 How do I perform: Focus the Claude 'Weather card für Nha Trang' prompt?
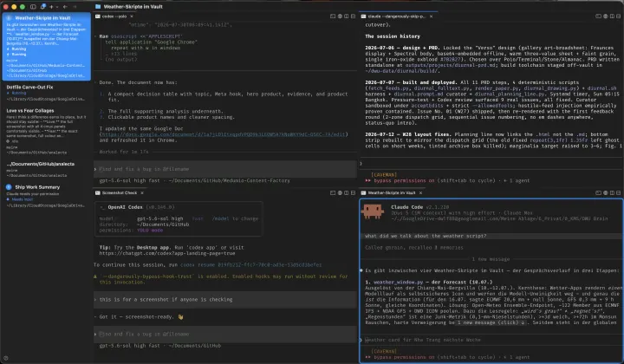tap(492, 340)
